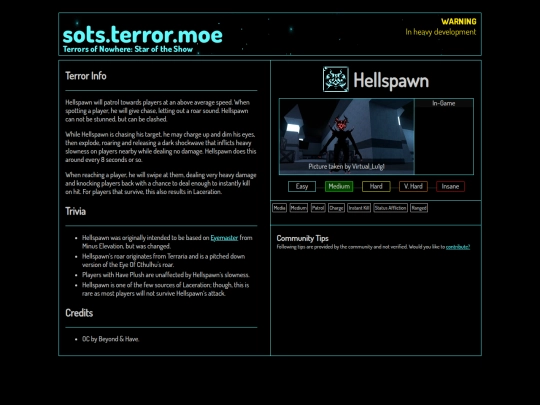Select the Hard difficulty button
This screenshot has height=405, width=540.
point(376,186)
